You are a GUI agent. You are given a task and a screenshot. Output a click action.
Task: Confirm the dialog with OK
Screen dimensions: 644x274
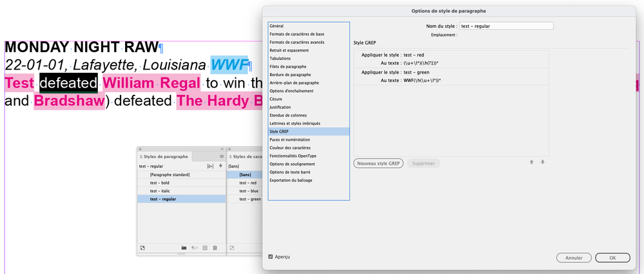tap(612, 258)
